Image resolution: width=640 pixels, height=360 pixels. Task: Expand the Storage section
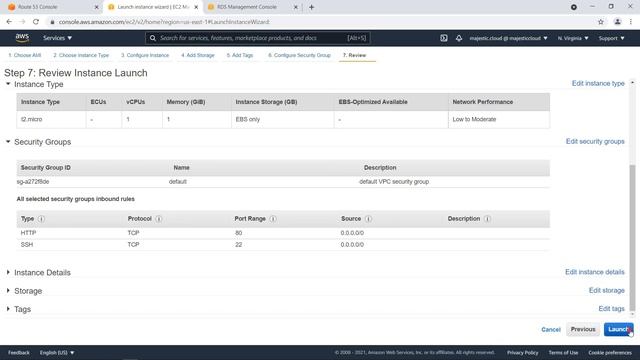point(8,291)
